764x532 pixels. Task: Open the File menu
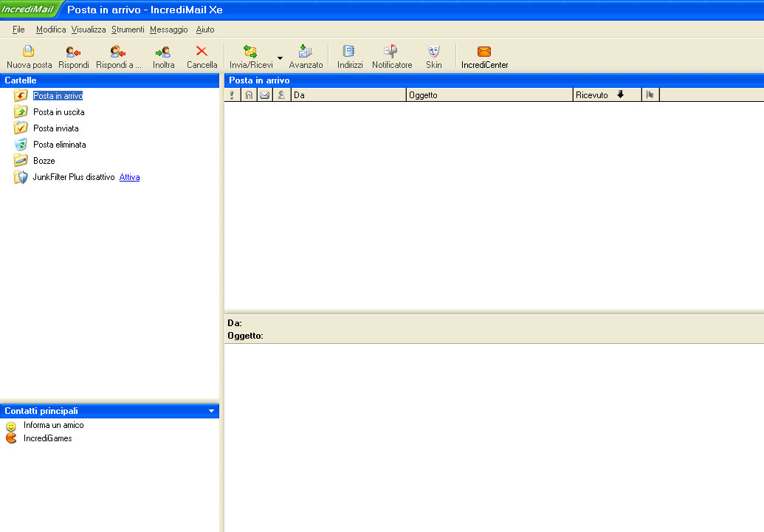point(18,30)
